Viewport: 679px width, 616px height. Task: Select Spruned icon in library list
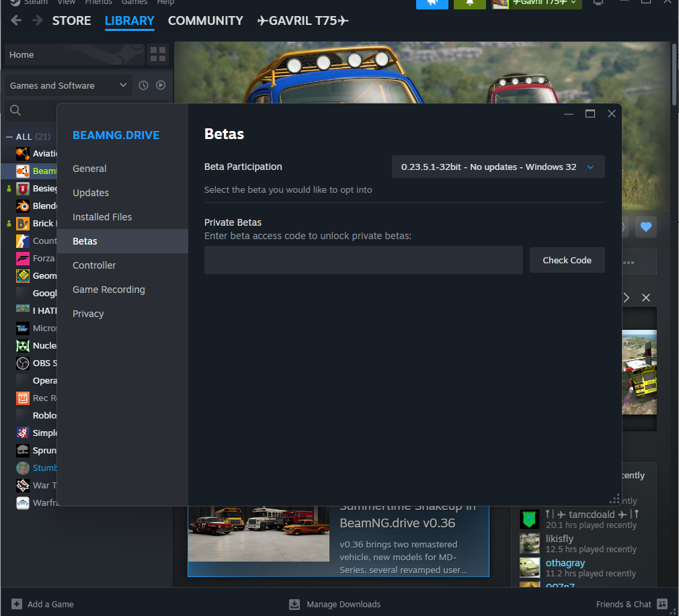coord(22,450)
